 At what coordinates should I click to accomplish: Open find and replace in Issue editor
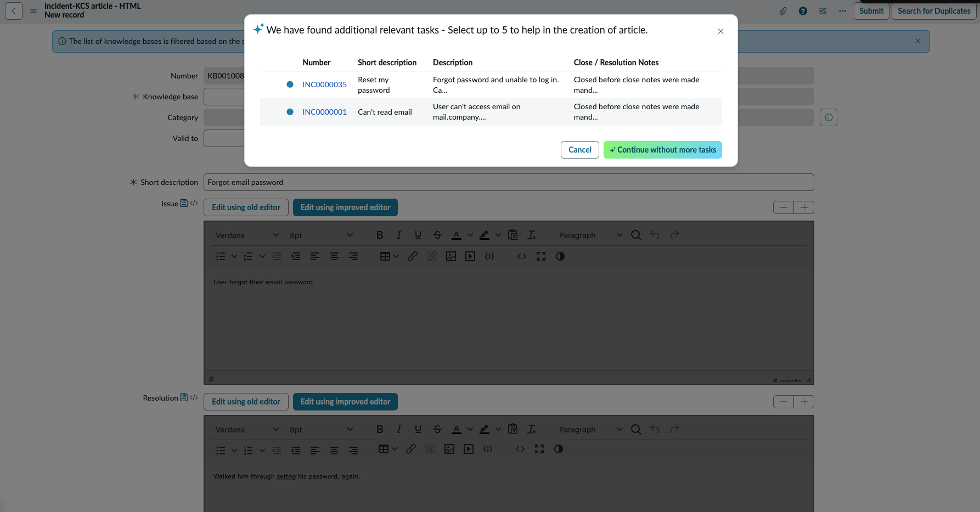636,235
